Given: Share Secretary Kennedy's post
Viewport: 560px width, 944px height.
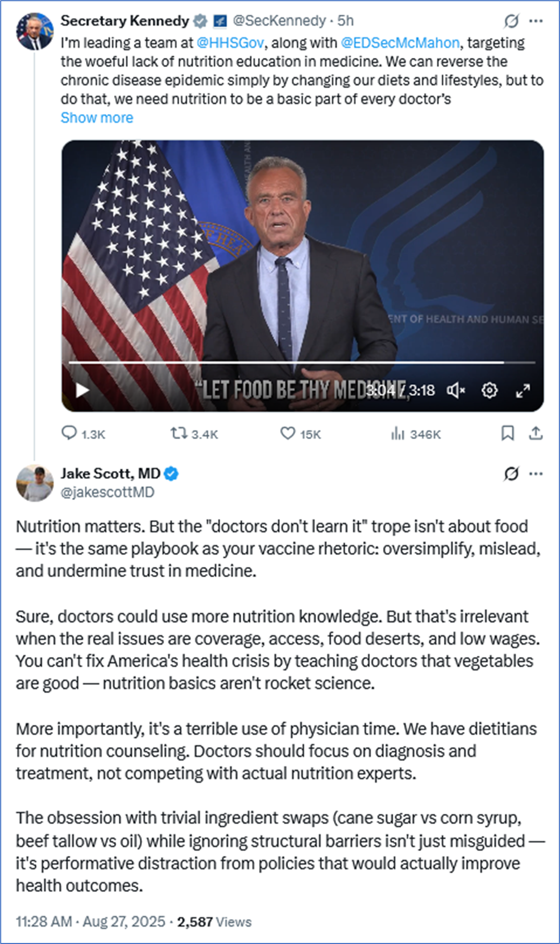Looking at the screenshot, I should tap(536, 433).
